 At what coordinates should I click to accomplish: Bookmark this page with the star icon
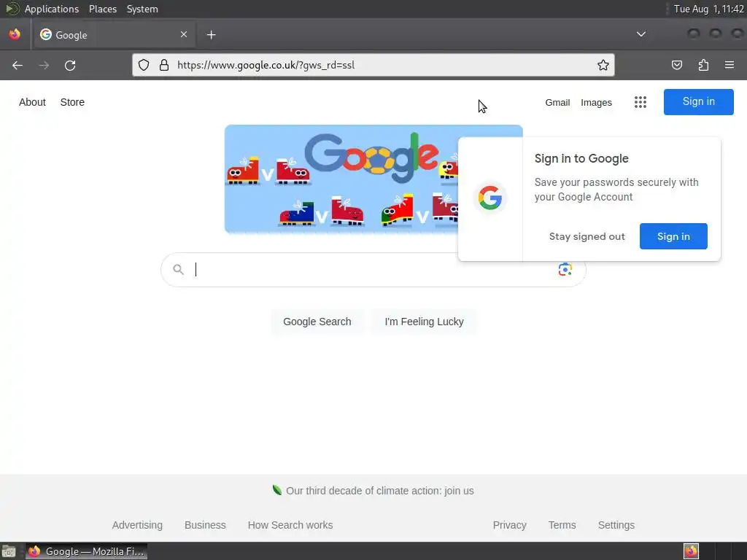603,65
